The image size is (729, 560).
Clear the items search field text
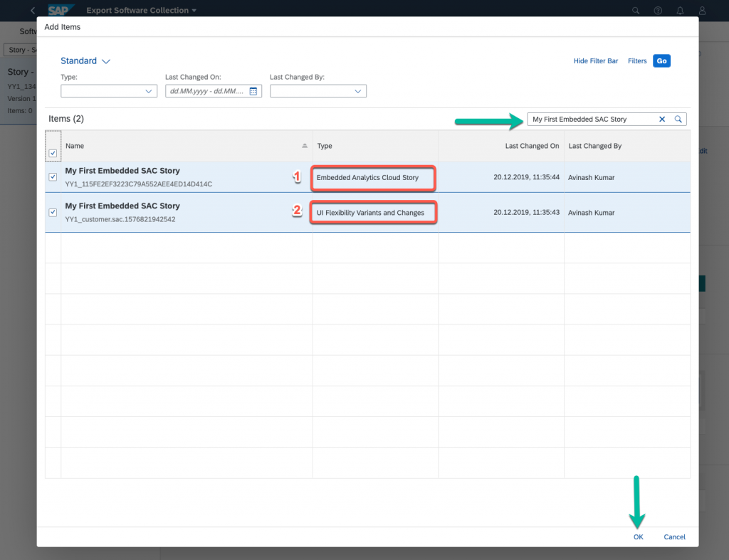point(662,119)
